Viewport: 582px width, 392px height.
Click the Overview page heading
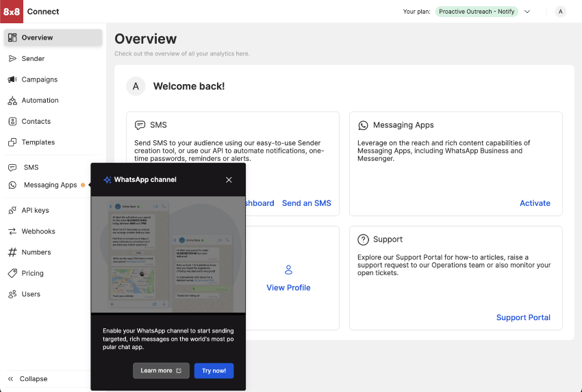click(145, 39)
